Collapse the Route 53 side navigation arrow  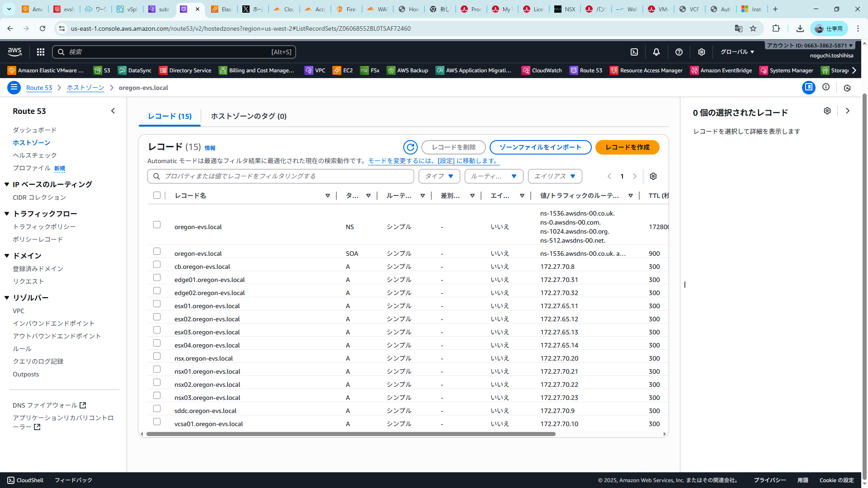[113, 111]
